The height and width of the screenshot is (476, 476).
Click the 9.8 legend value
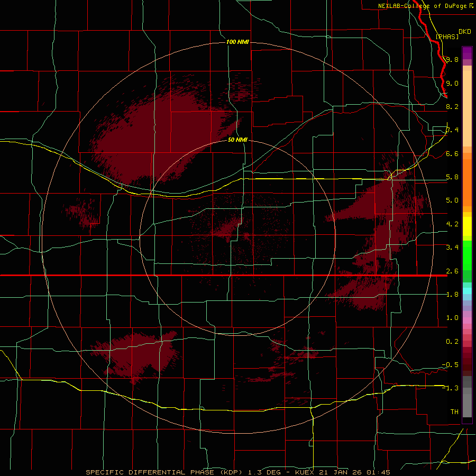coord(452,60)
